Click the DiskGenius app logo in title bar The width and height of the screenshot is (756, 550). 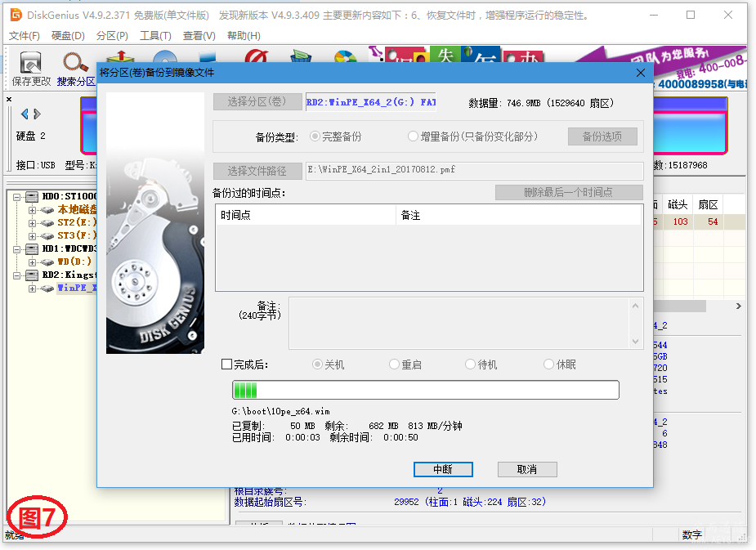pos(16,15)
